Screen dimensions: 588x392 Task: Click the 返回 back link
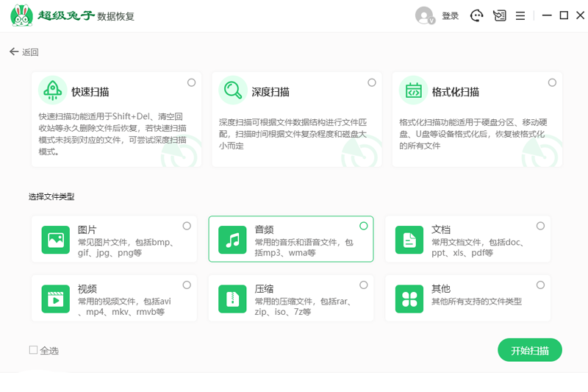point(30,52)
